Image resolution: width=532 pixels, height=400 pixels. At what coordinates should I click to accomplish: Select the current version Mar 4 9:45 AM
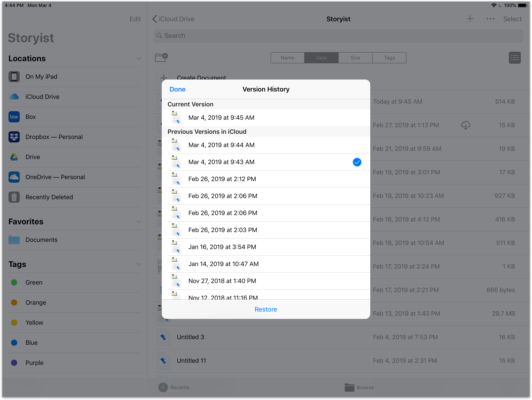[x=266, y=118]
